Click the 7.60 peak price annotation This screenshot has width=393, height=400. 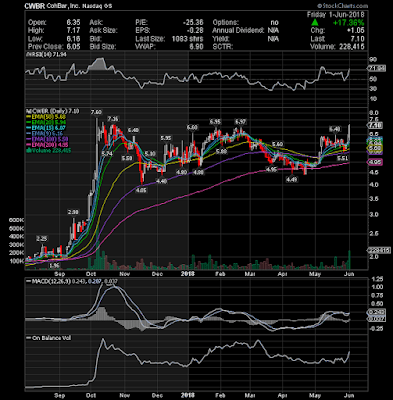pyautogui.click(x=96, y=112)
